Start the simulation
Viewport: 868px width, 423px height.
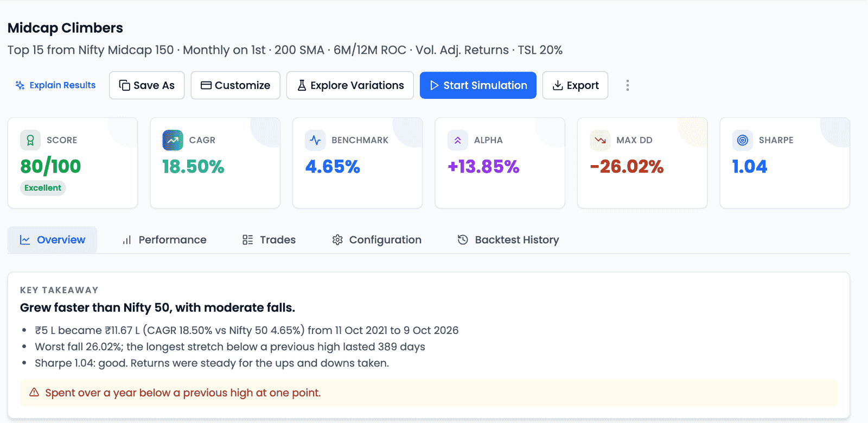pyautogui.click(x=478, y=85)
